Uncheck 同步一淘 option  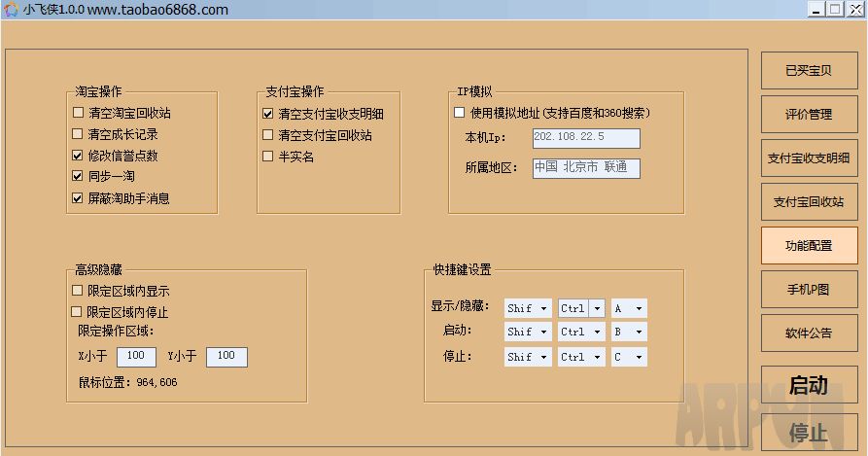pos(78,176)
